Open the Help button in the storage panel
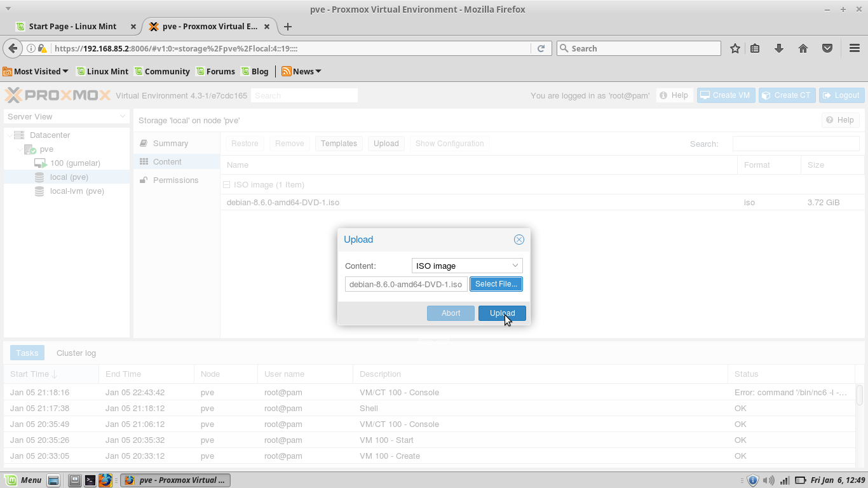The width and height of the screenshot is (868, 488). (x=841, y=120)
